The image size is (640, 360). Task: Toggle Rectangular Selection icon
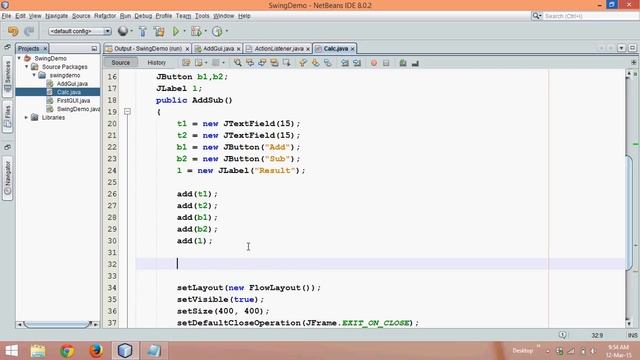(287, 63)
